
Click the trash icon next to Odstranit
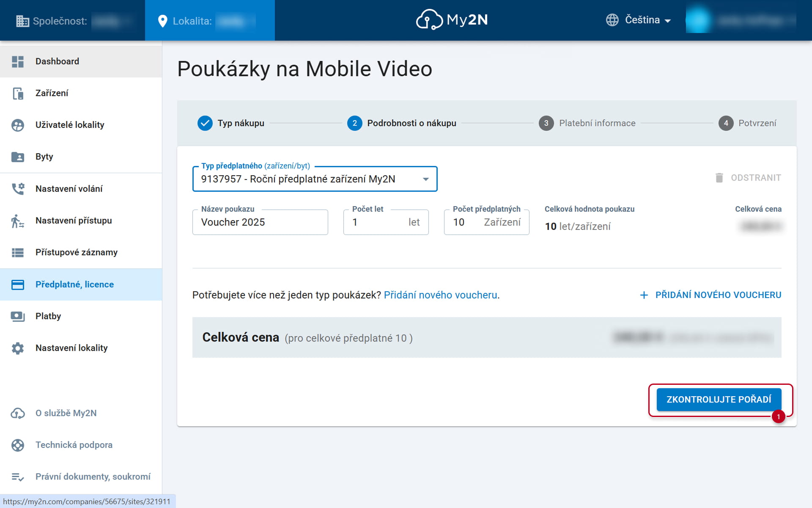[x=719, y=178]
